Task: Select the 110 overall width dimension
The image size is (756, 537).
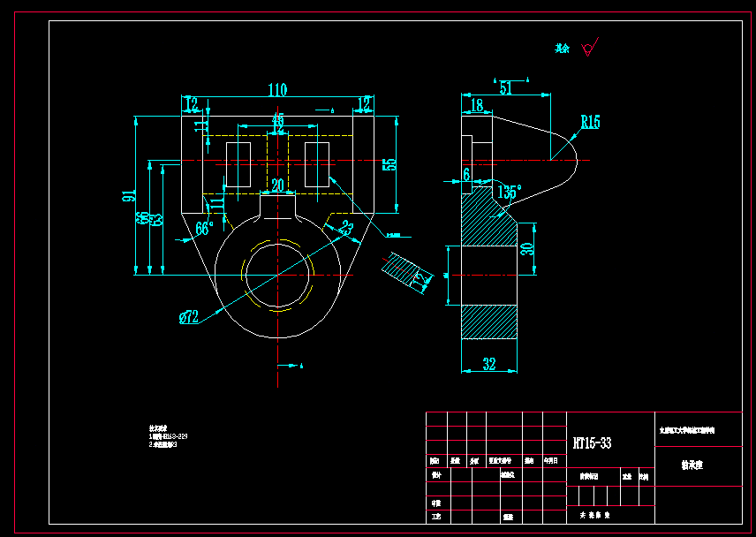Action: (277, 90)
